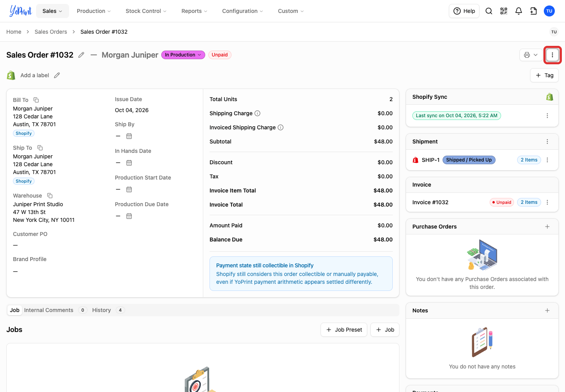Open the Production Start Date calendar
Screen dimensions: 565x392
[129, 189]
